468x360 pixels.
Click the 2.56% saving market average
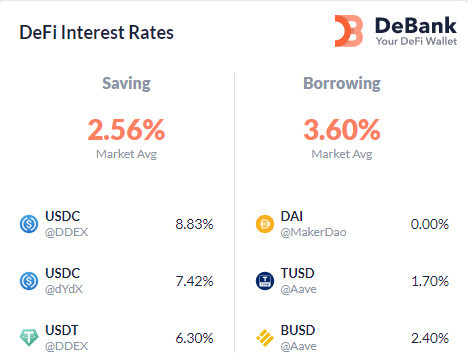pyautogui.click(x=126, y=130)
